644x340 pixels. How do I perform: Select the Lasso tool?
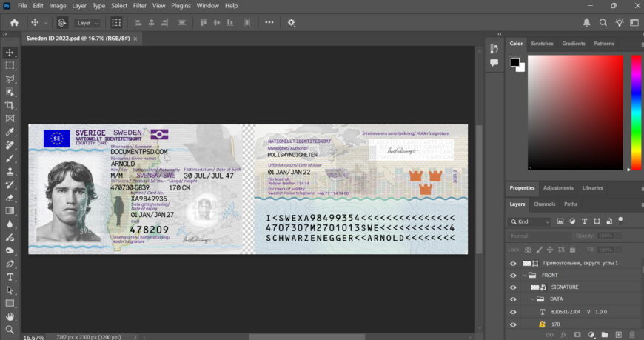(10, 79)
